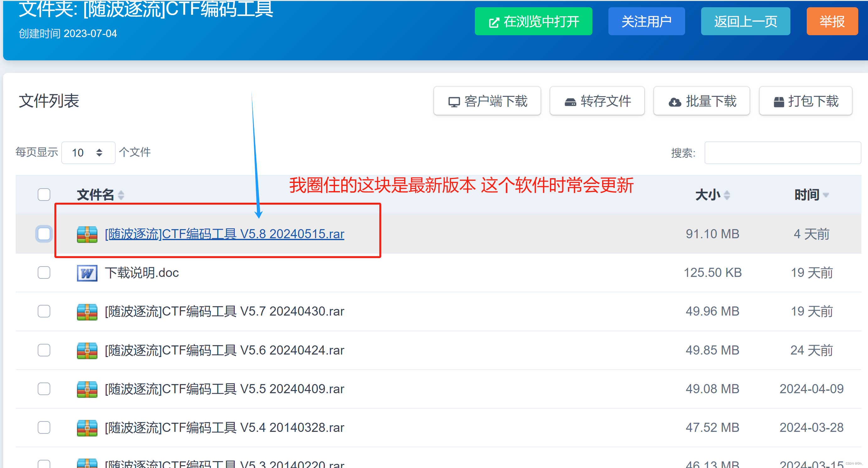Open the V5.8 20240515.rar file link
The image size is (868, 468).
point(224,234)
